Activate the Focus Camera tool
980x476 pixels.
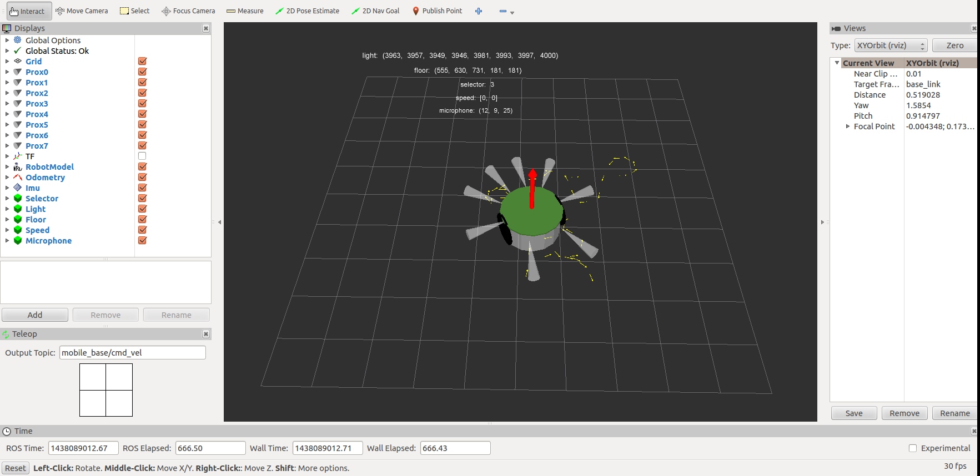188,11
